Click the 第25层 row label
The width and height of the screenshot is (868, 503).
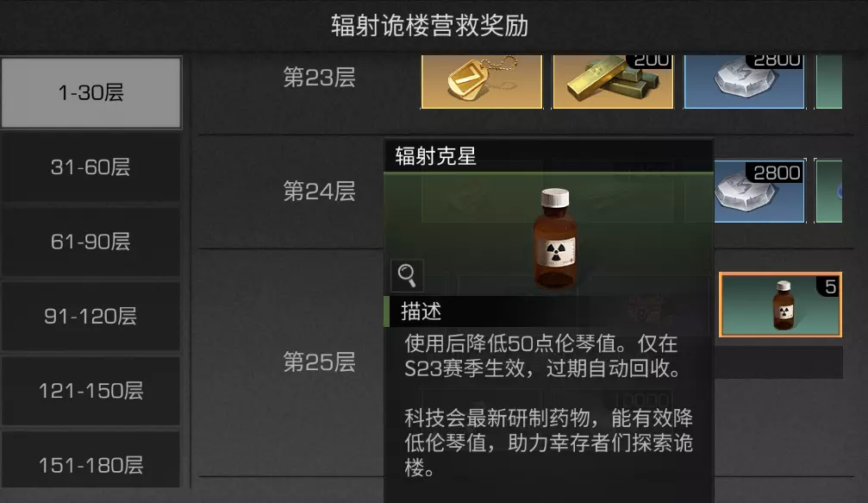coord(320,362)
